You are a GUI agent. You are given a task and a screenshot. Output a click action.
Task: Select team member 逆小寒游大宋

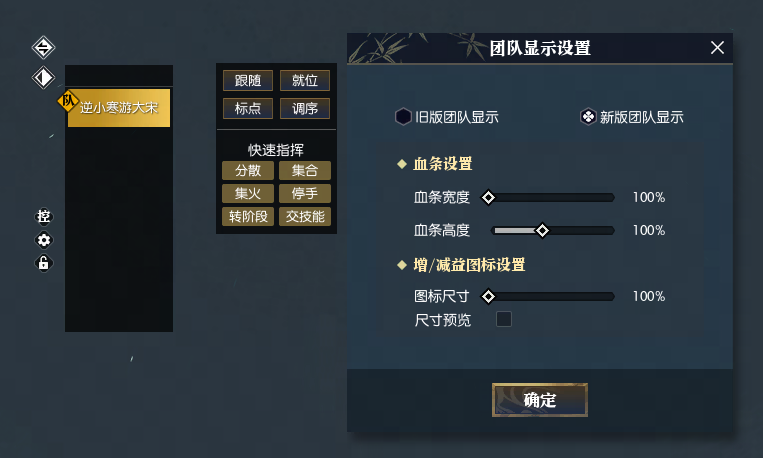(119, 107)
